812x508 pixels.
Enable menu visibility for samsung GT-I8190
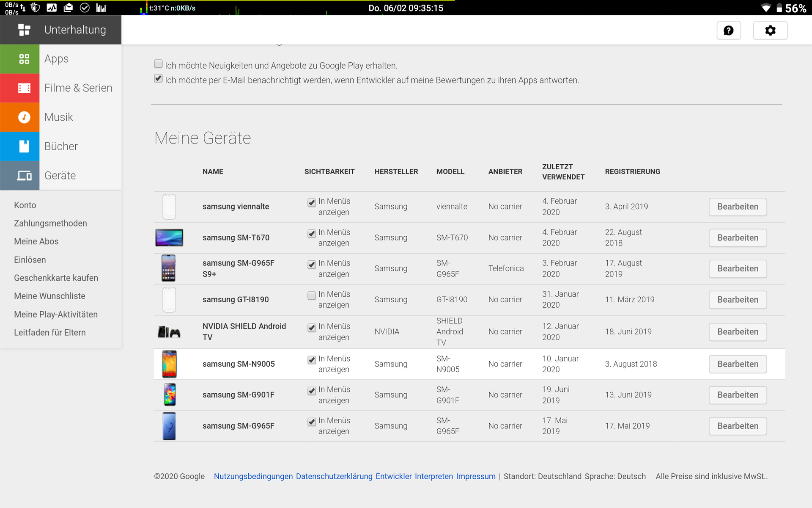point(312,295)
